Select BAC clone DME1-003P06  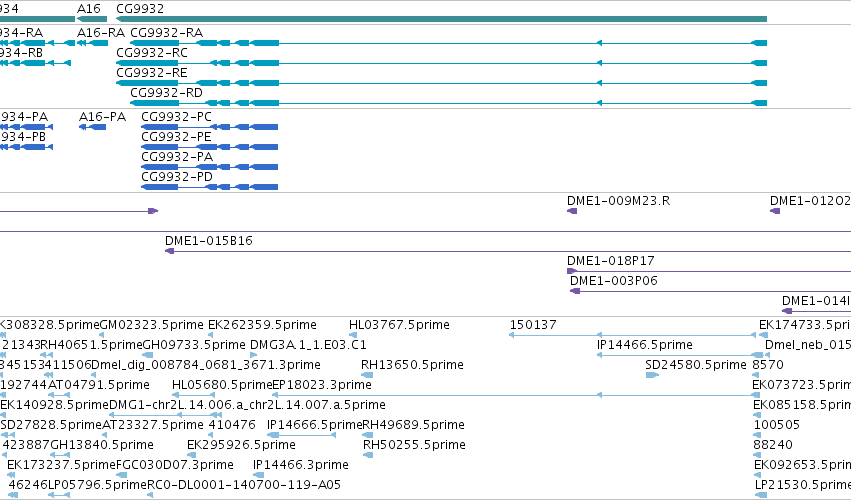pos(710,292)
